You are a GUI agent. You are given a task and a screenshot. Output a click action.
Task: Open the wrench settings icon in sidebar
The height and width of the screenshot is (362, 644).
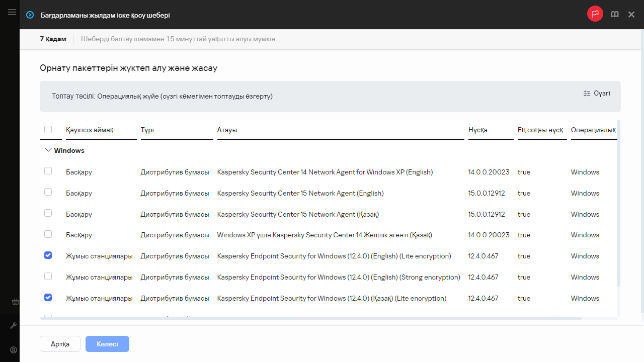[14, 326]
